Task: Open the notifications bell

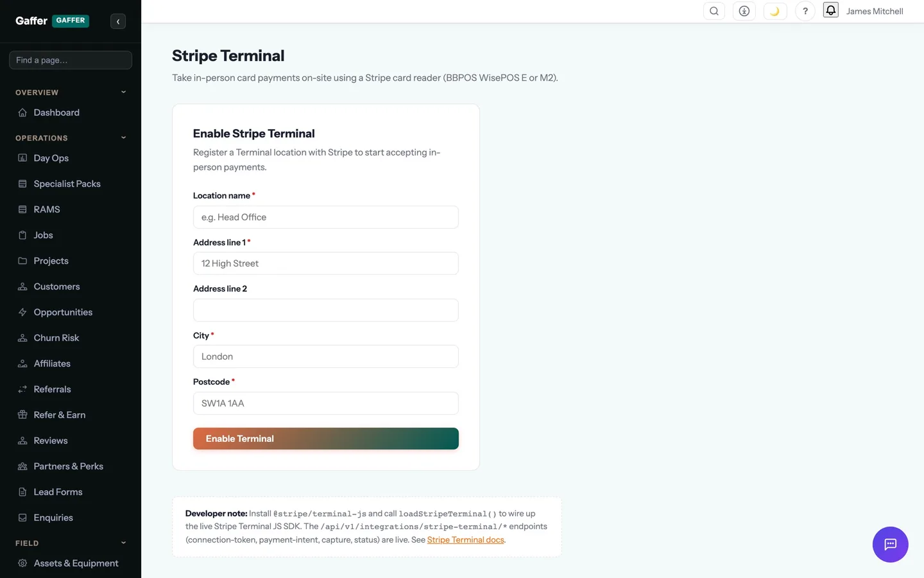Action: 831,10
